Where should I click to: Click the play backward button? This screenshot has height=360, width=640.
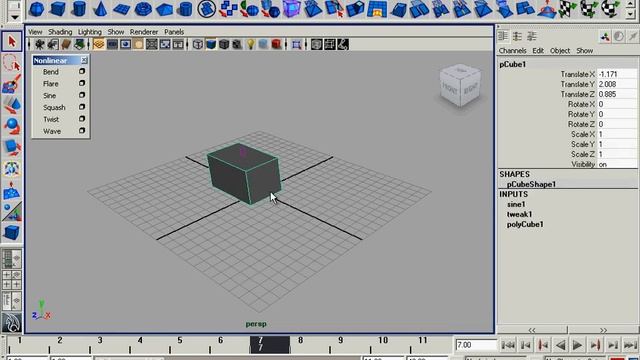pos(560,345)
